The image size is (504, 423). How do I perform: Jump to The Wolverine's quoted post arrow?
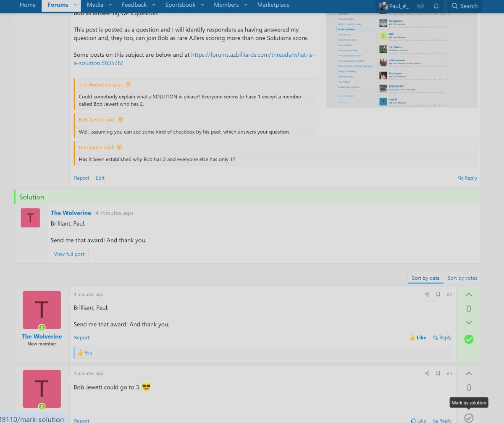coord(128,85)
